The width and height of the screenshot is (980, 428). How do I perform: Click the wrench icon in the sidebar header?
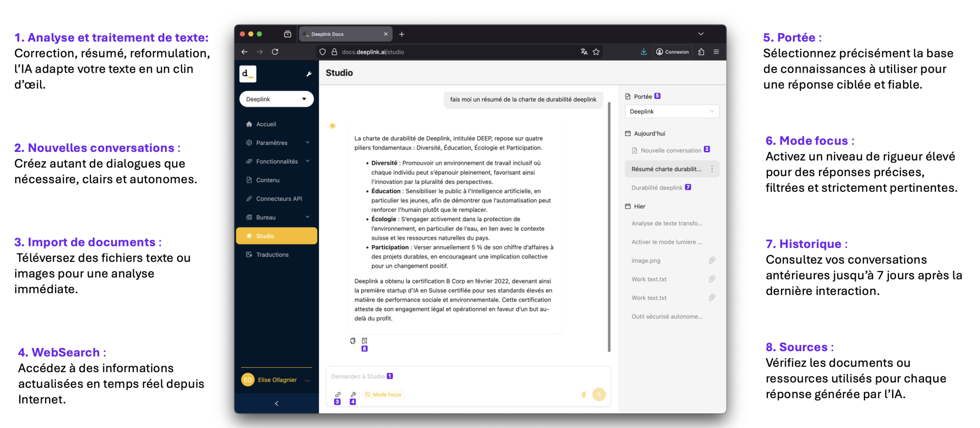pyautogui.click(x=309, y=74)
